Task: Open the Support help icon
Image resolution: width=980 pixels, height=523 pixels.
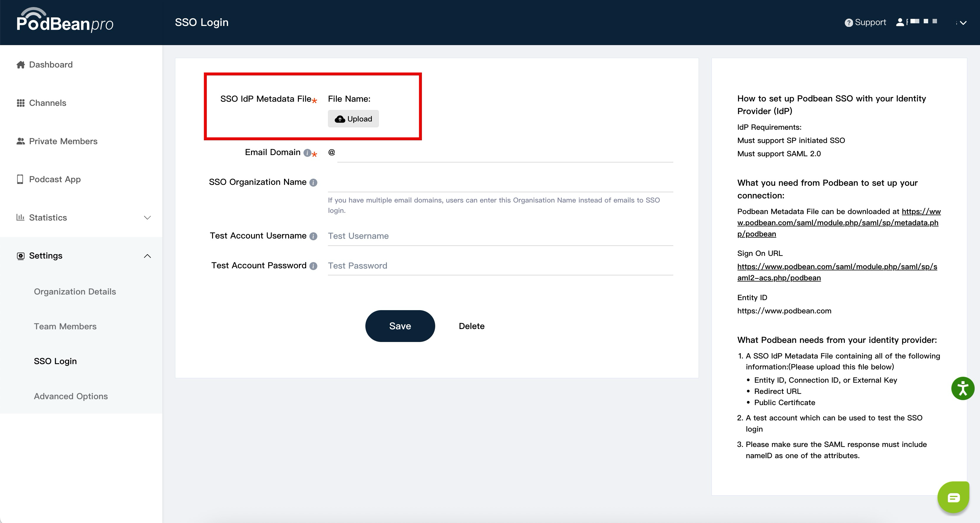Action: tap(848, 23)
